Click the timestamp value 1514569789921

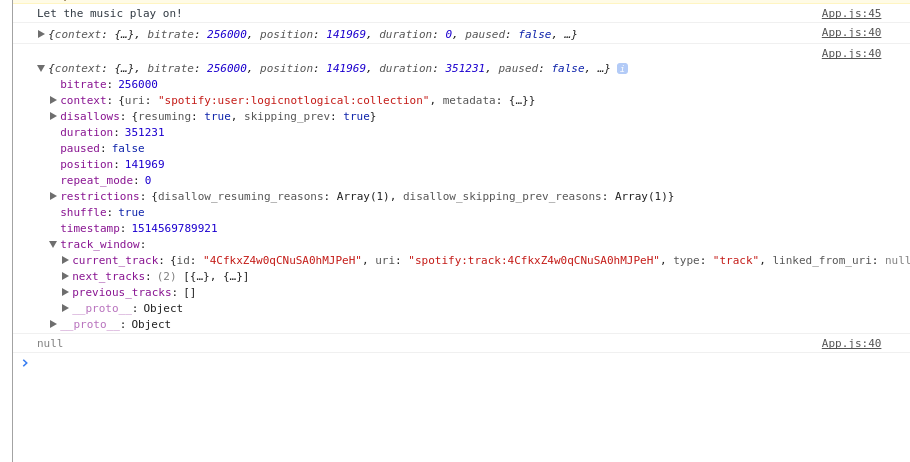175,229
